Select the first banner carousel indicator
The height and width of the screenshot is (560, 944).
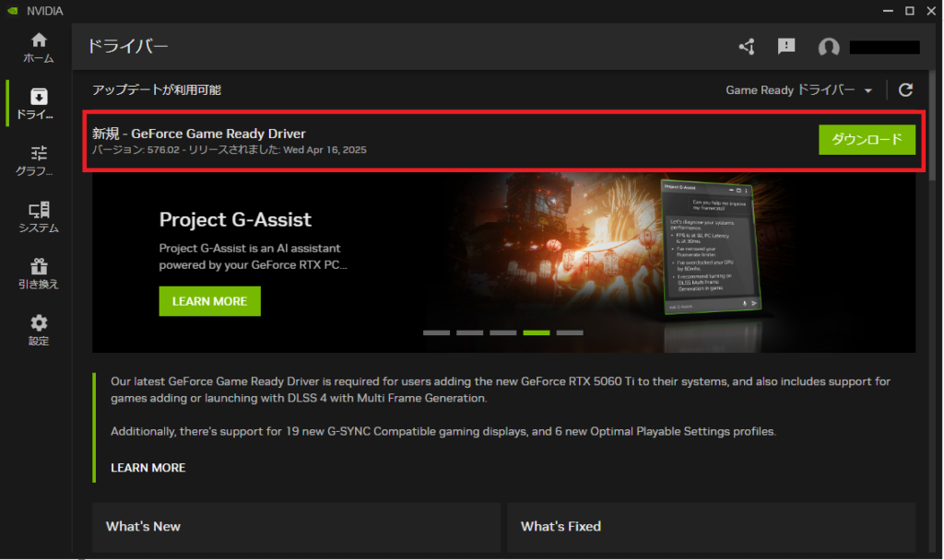tap(436, 332)
